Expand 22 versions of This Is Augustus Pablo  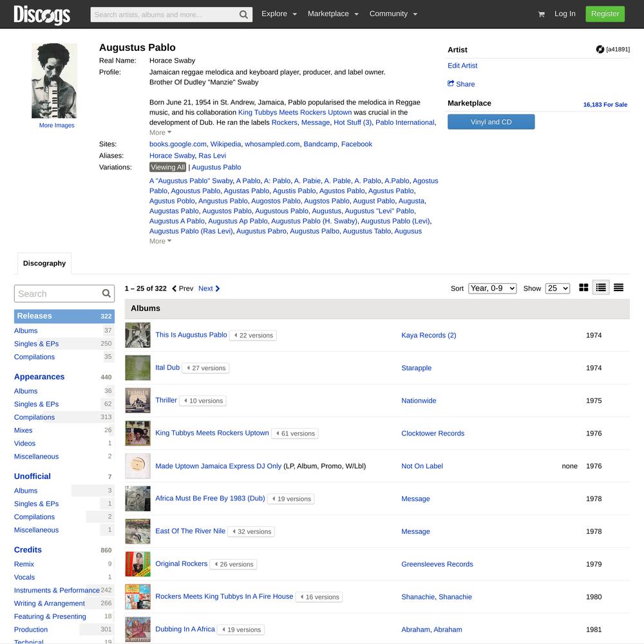(x=253, y=335)
